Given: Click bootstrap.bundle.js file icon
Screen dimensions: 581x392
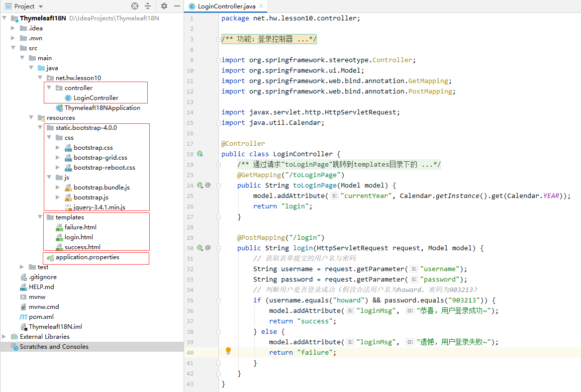Looking at the screenshot, I should [x=68, y=188].
